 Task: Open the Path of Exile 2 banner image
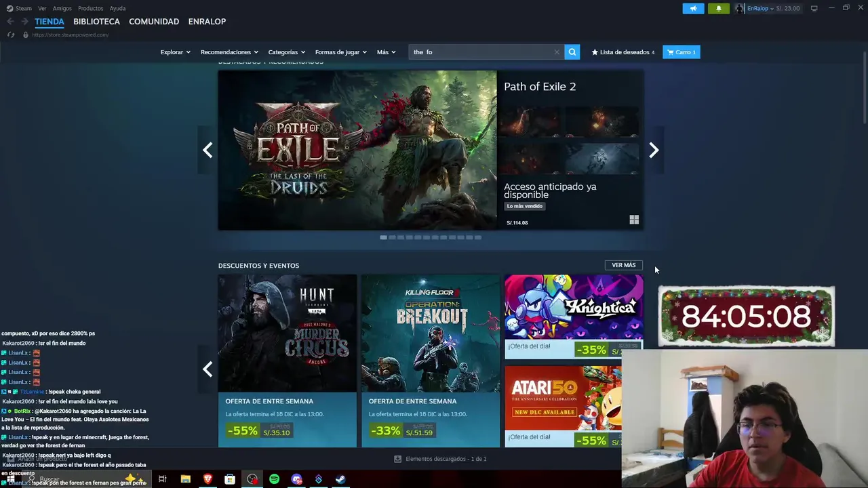click(x=357, y=150)
